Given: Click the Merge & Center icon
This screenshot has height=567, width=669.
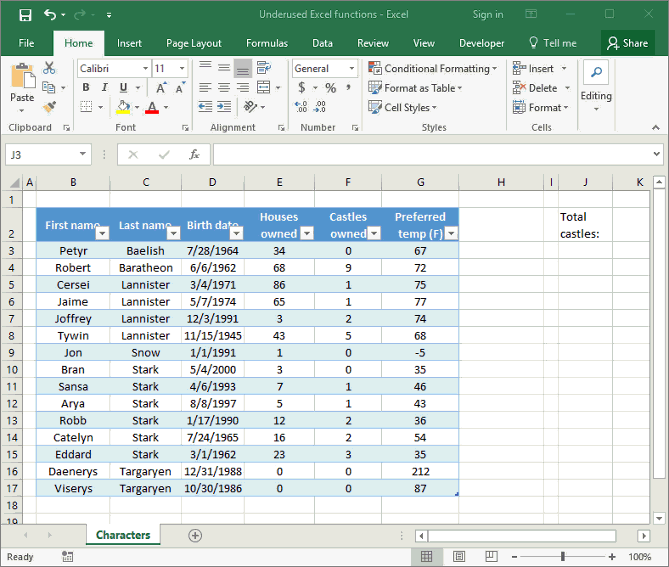Looking at the screenshot, I should tap(263, 87).
